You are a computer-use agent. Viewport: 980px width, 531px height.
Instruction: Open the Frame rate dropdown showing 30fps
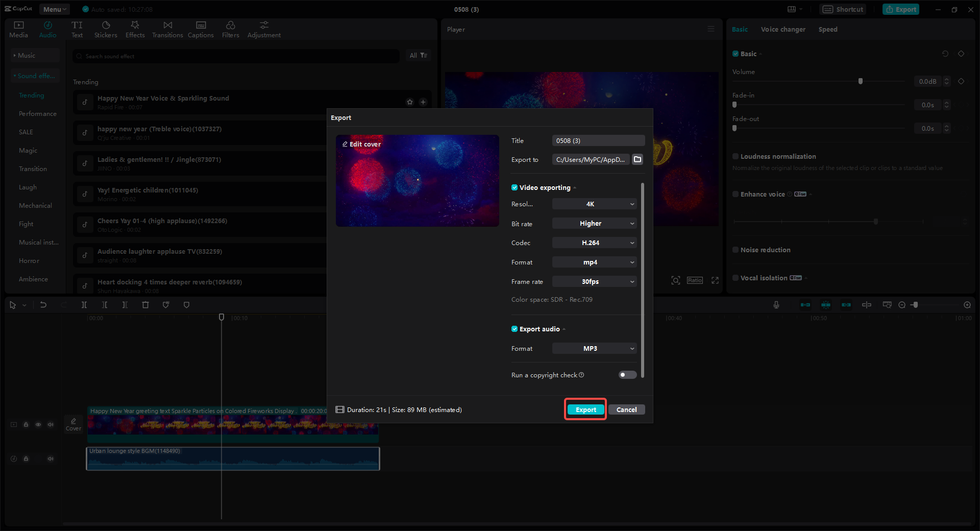click(594, 281)
